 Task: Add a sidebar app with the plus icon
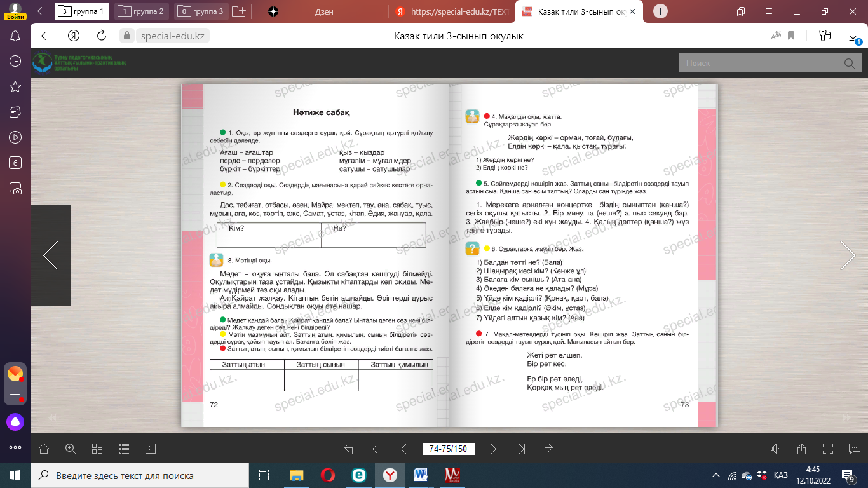point(15,395)
